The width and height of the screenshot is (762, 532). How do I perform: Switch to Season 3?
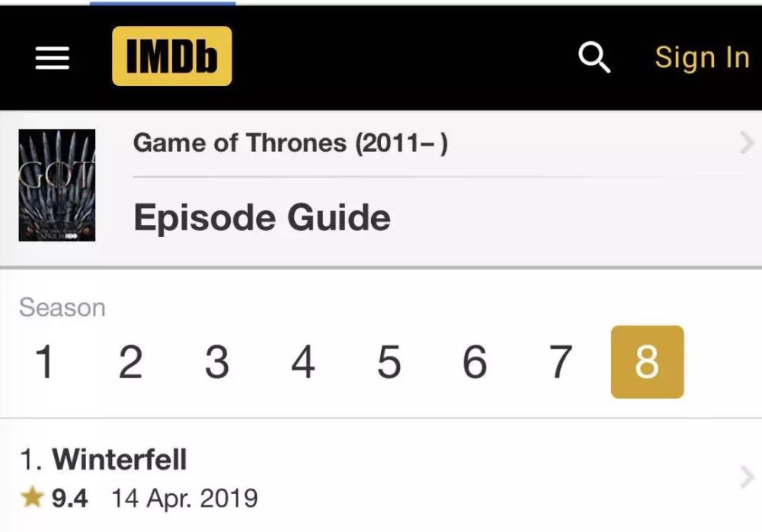[x=216, y=362]
